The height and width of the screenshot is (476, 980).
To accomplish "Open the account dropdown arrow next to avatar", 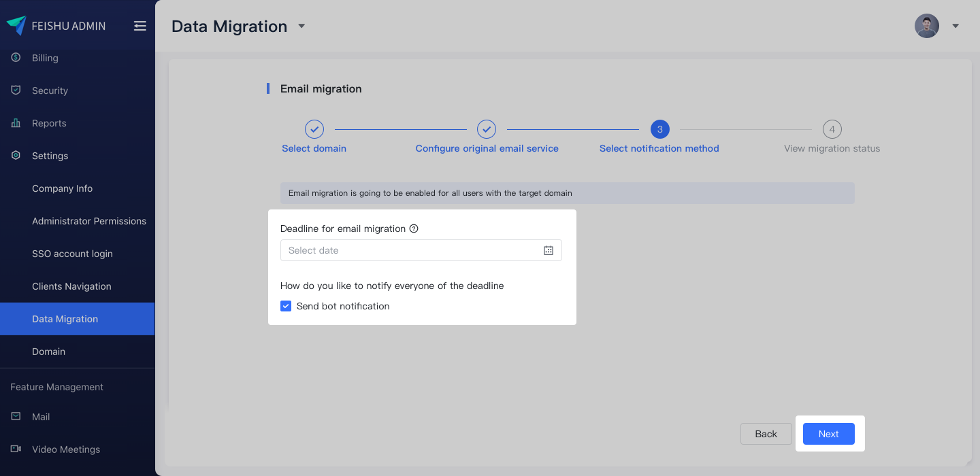I will click(955, 26).
